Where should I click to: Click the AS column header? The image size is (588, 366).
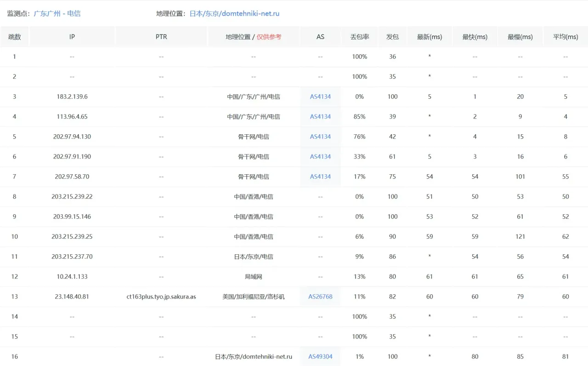pyautogui.click(x=320, y=37)
